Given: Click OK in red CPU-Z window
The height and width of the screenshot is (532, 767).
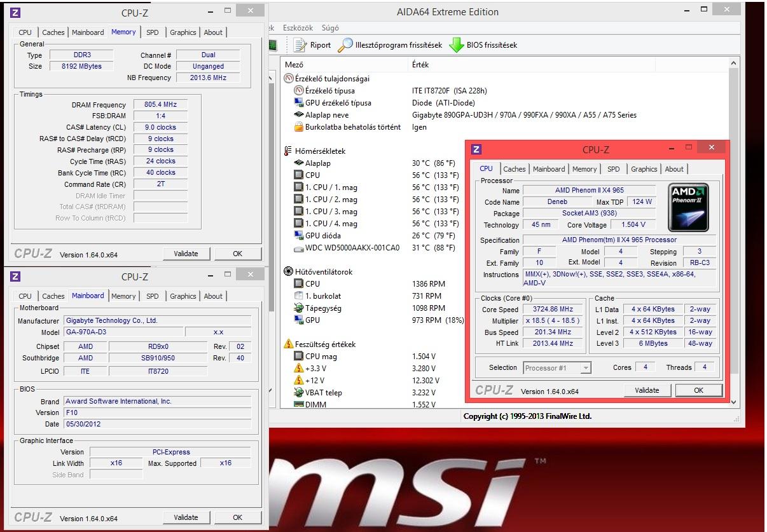Looking at the screenshot, I should [x=698, y=390].
